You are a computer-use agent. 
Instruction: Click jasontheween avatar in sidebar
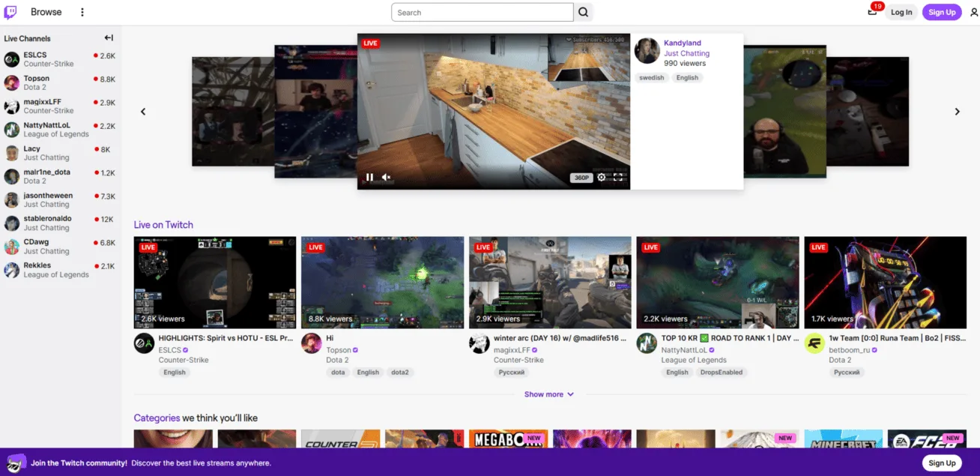(x=12, y=199)
